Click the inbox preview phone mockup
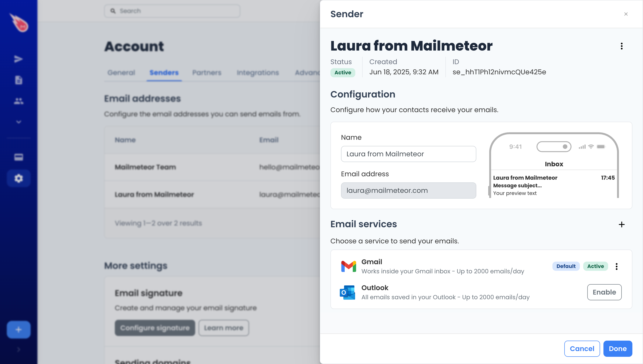 [554, 165]
